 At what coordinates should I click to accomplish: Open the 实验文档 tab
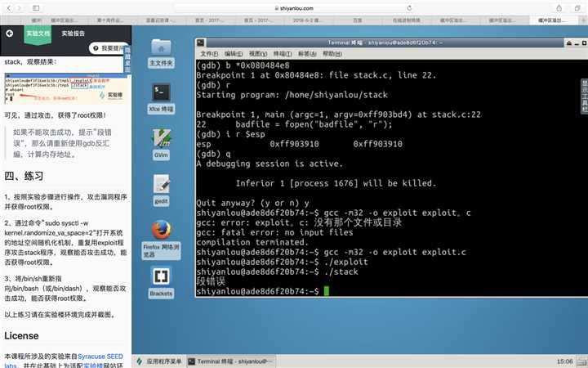(x=38, y=34)
